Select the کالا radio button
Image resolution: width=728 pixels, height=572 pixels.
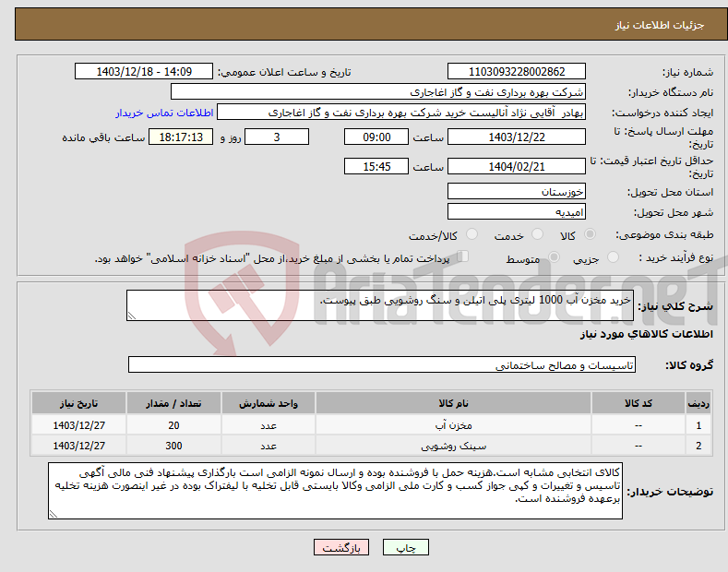(590, 234)
